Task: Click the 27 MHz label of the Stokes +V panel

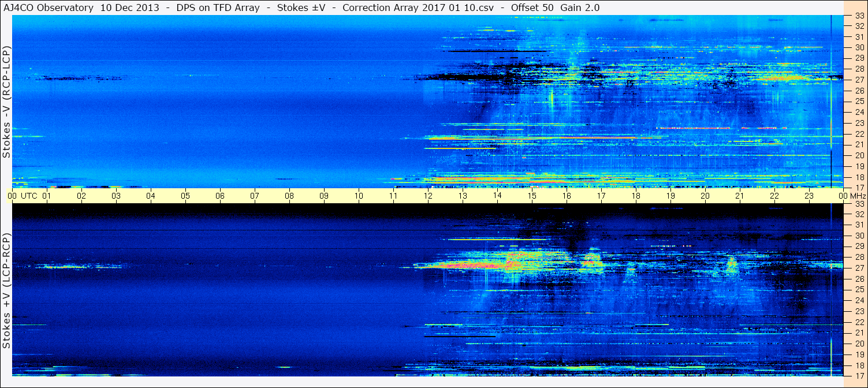Action: [x=859, y=268]
